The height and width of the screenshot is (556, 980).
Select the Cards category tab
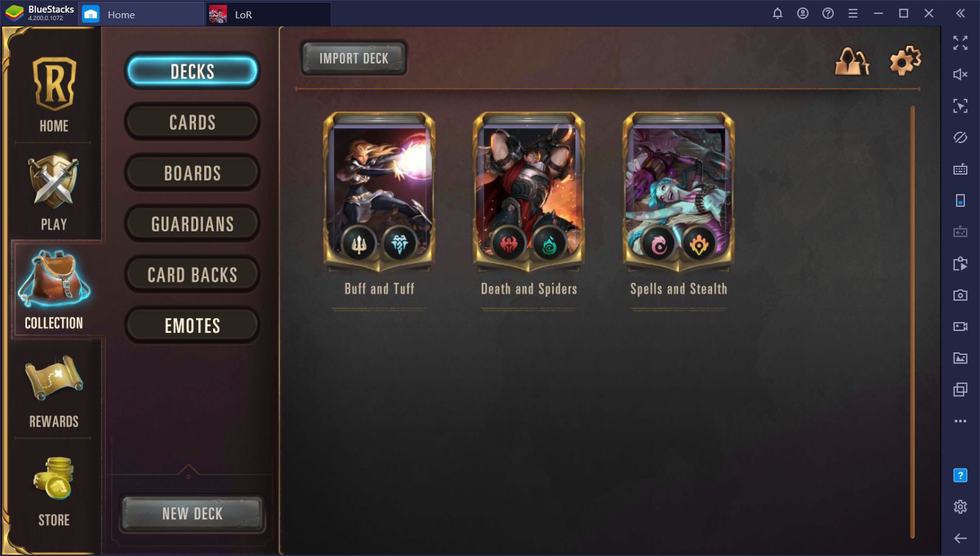(x=192, y=122)
